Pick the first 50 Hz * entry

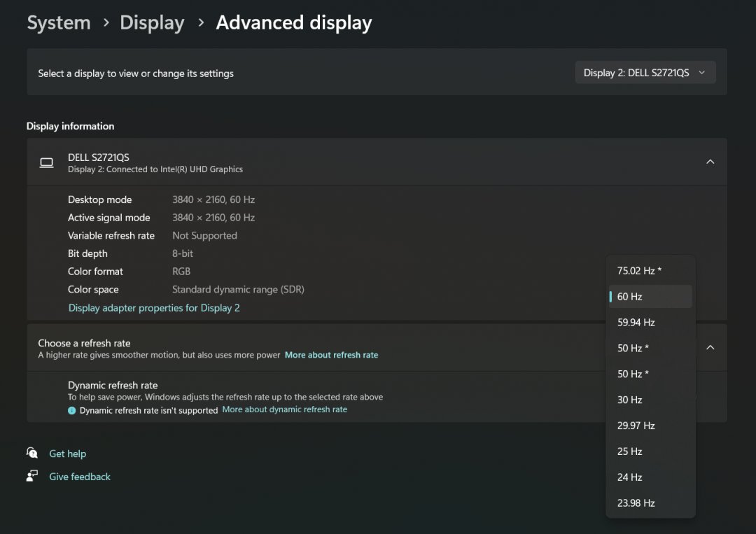click(650, 348)
